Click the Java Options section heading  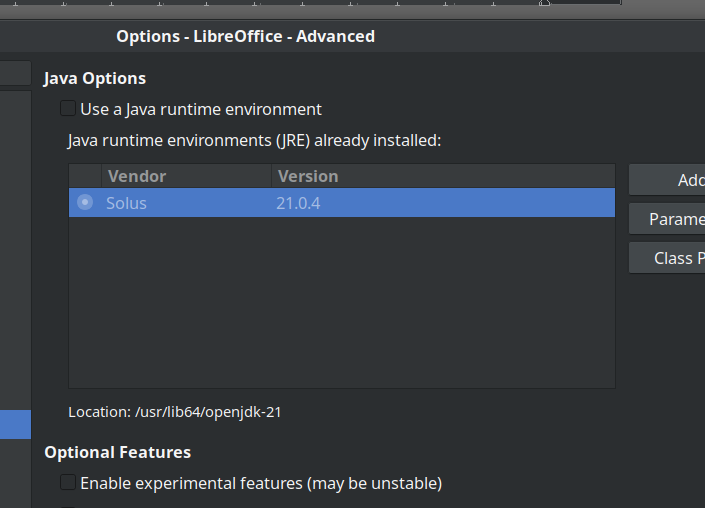95,78
